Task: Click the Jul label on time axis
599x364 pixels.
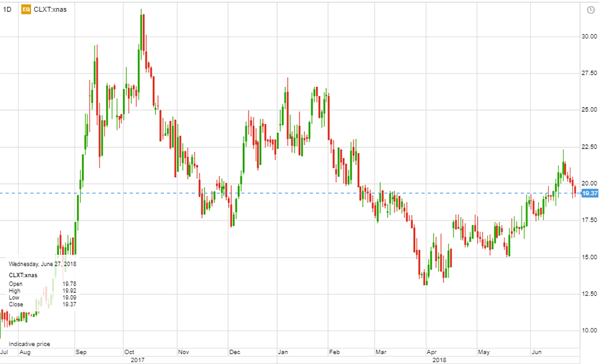Action: tap(4, 352)
